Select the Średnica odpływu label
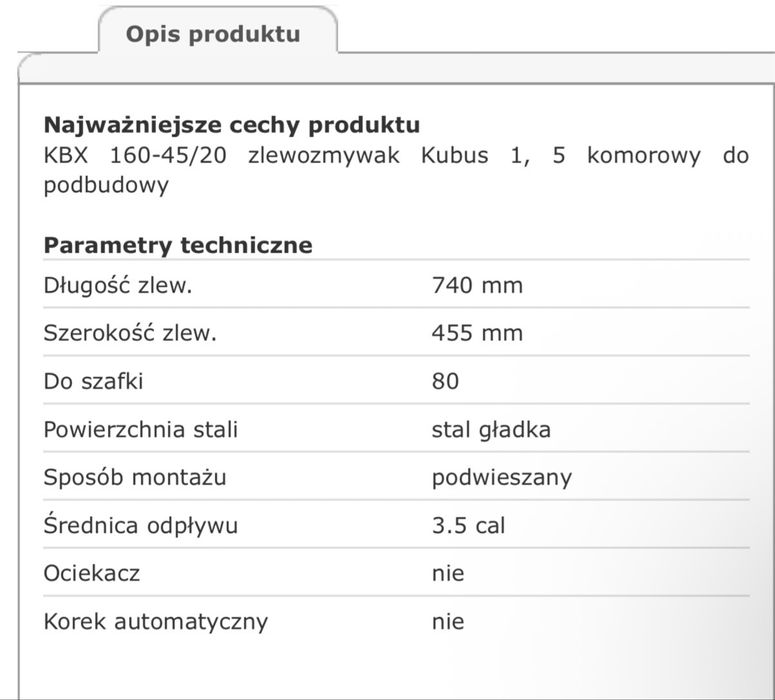The image size is (775, 700). [141, 525]
